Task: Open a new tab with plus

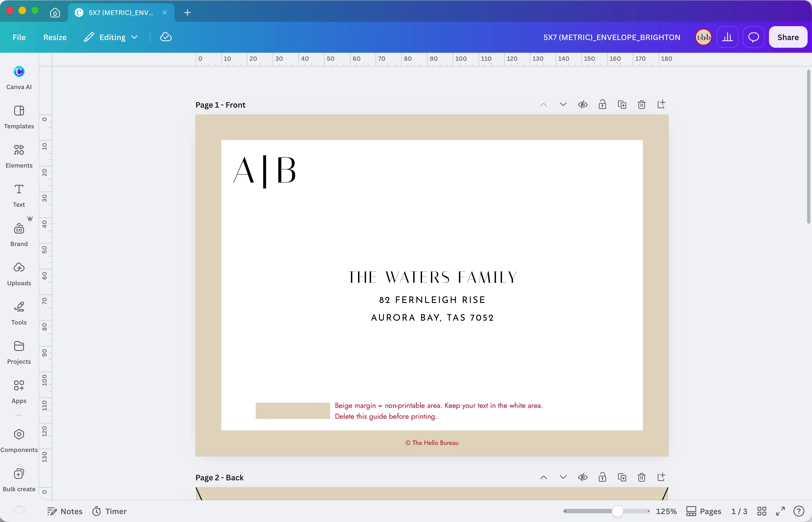Action: (187, 13)
